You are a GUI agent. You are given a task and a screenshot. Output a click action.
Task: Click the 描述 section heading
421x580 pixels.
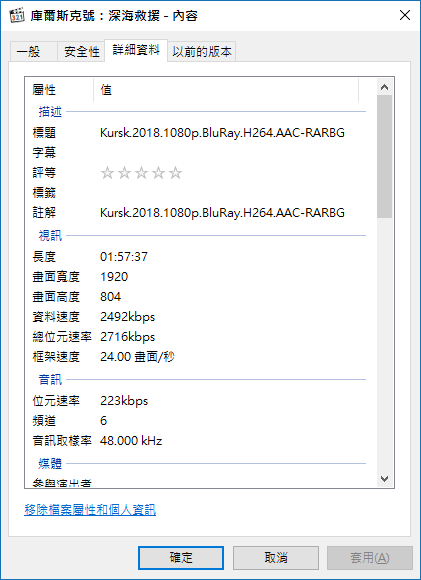[50, 111]
